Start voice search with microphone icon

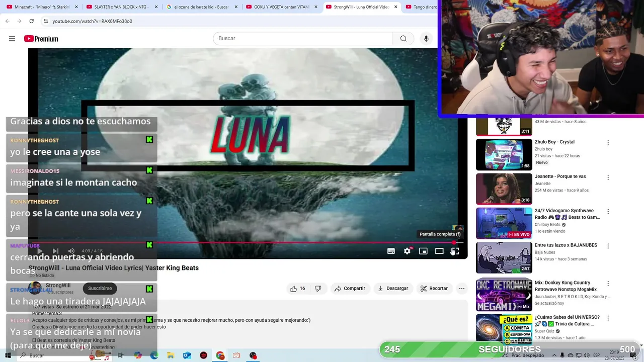pyautogui.click(x=426, y=39)
